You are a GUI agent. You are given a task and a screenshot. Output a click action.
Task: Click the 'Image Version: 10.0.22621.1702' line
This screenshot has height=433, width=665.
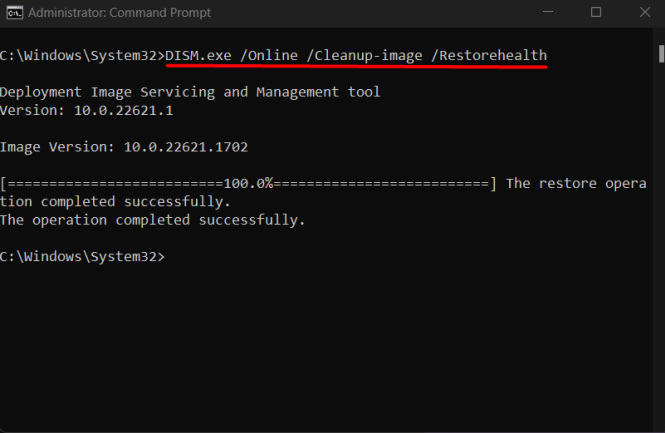(x=123, y=147)
